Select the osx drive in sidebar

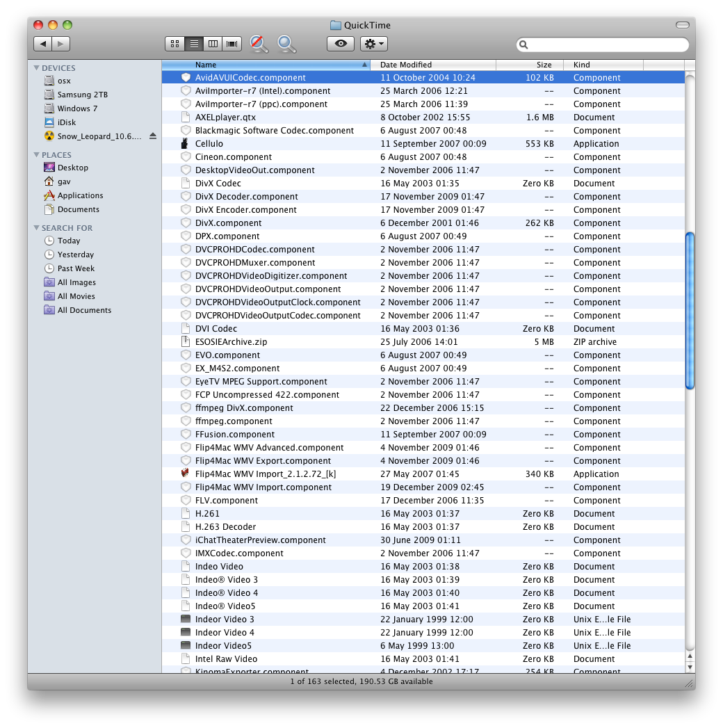click(64, 81)
